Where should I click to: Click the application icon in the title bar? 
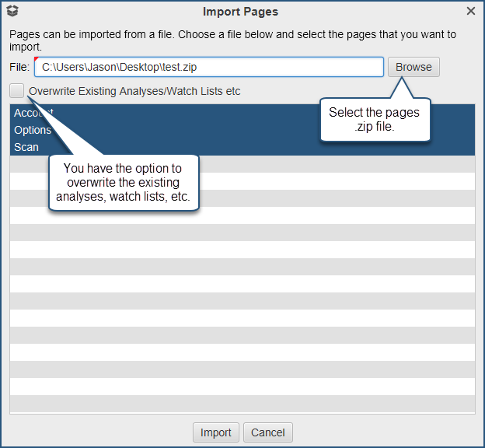tap(12, 12)
